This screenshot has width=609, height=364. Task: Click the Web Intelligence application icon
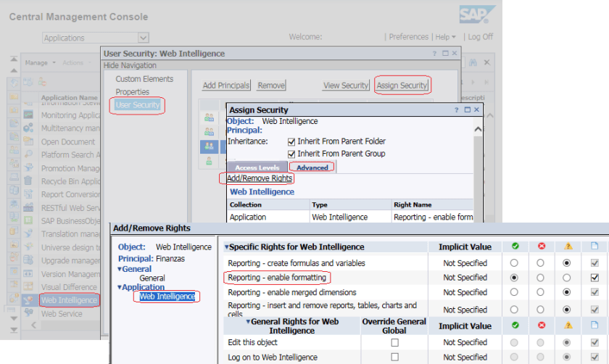click(28, 300)
